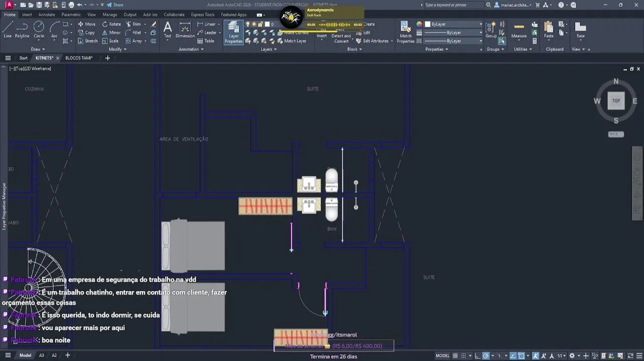Activate the Mirror command
Image resolution: width=644 pixels, height=361 pixels.
pos(111,33)
